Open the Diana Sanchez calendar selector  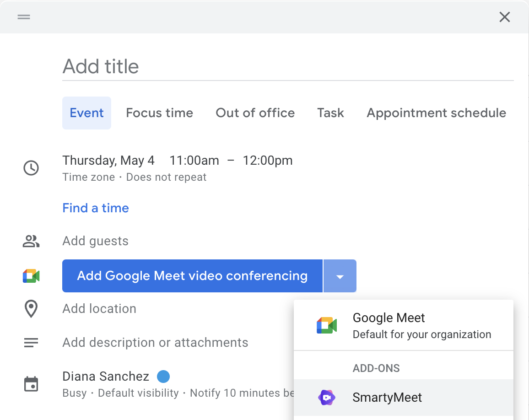106,377
